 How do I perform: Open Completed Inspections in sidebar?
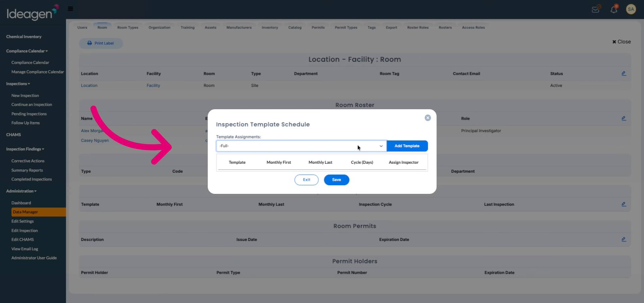pyautogui.click(x=32, y=180)
